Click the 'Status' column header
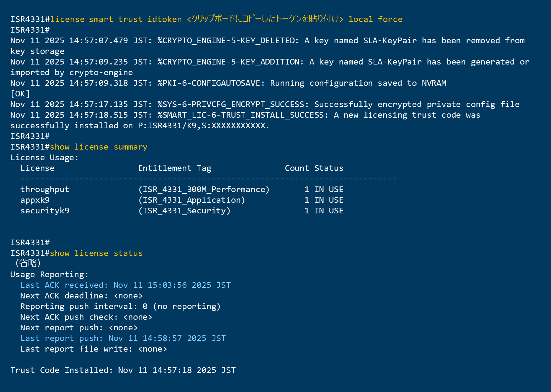551x392 pixels. point(329,168)
